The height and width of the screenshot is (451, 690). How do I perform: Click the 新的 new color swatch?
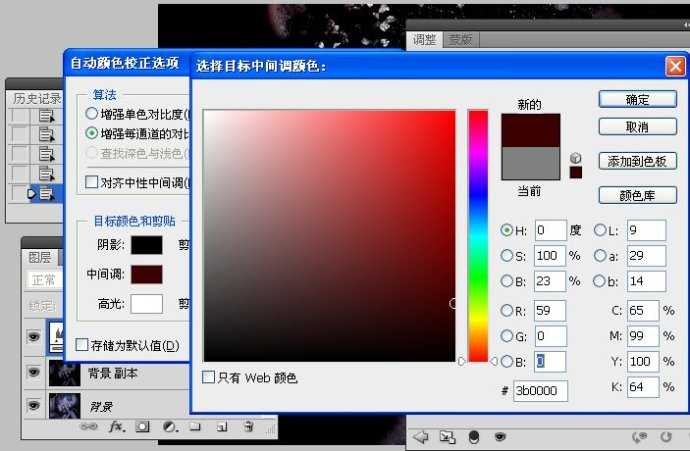tap(531, 130)
